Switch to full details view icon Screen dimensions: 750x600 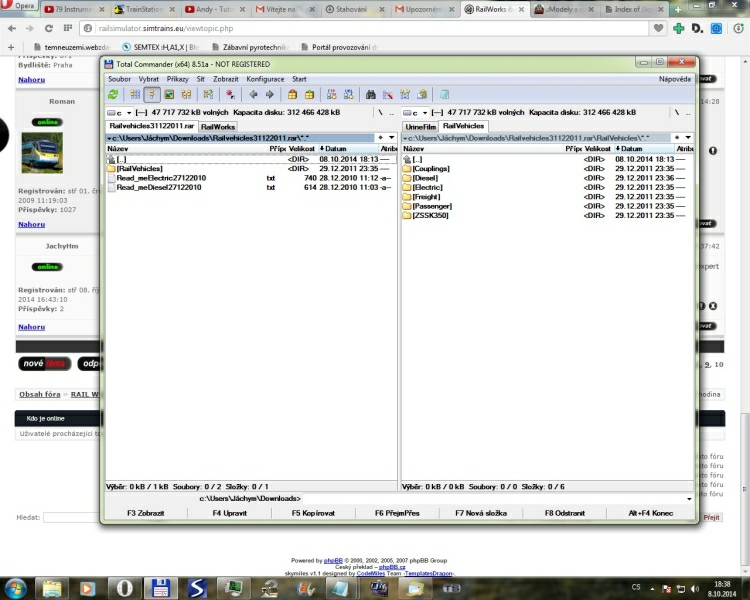pyautogui.click(x=152, y=95)
